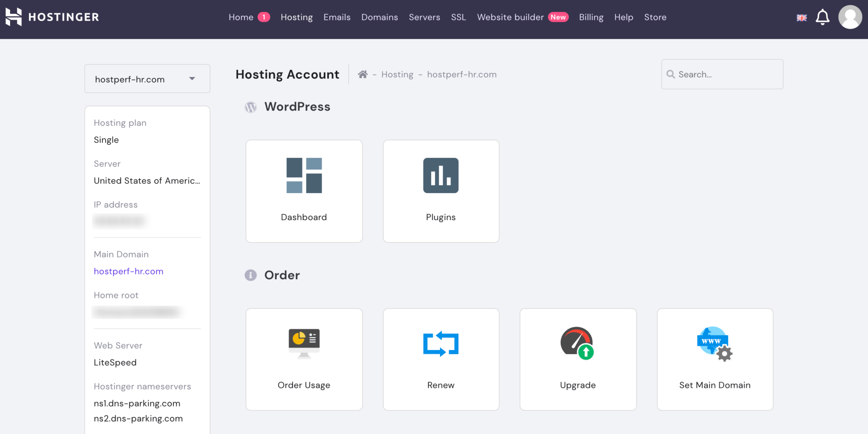
Task: Click the Renew card label
Action: (441, 385)
